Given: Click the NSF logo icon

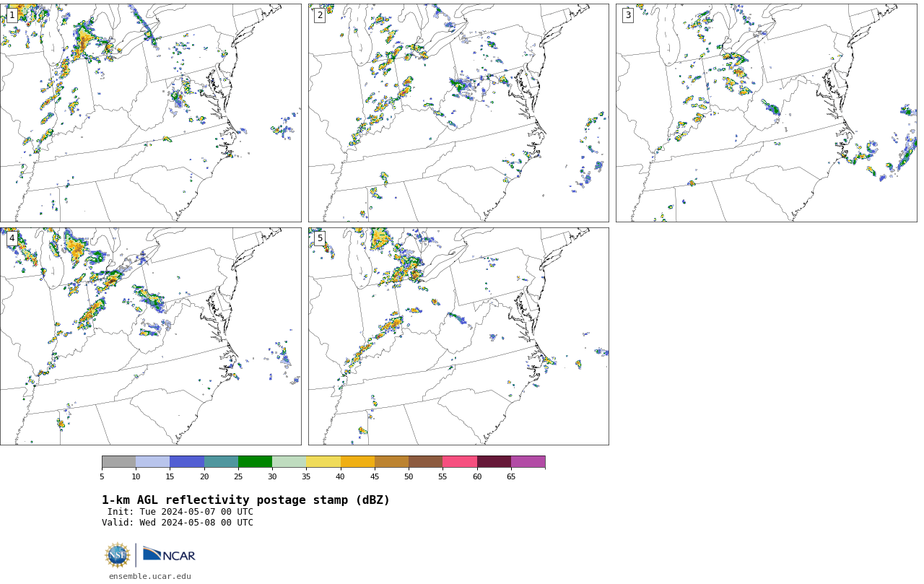Looking at the screenshot, I should [118, 555].
